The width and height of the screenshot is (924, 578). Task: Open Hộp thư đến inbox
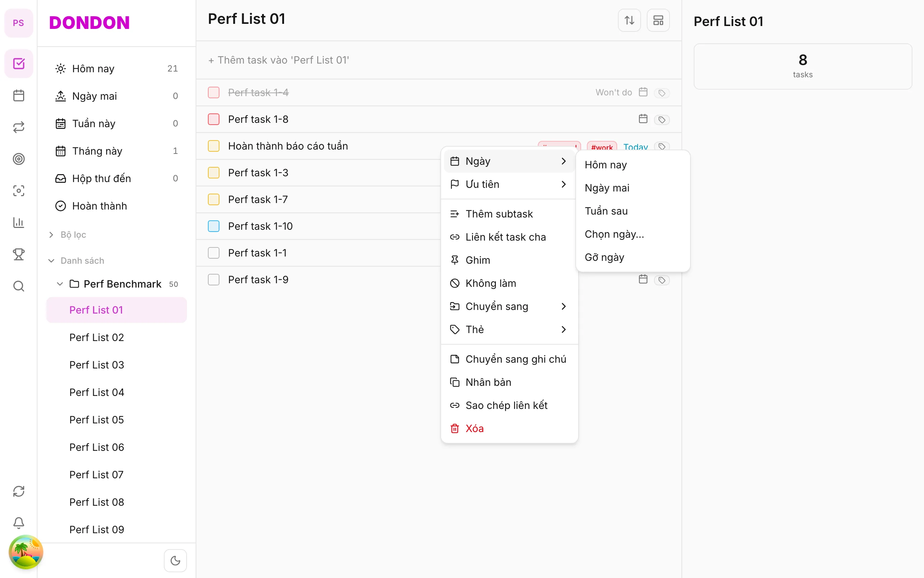tap(117, 178)
